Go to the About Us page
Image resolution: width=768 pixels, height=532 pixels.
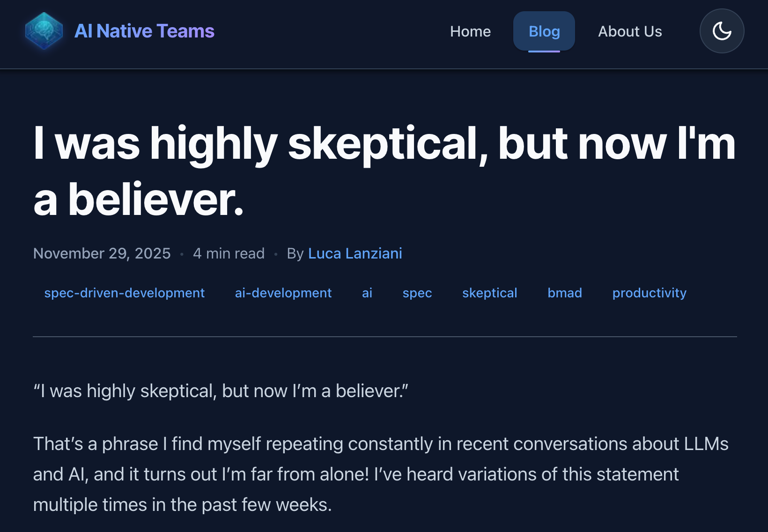(630, 31)
